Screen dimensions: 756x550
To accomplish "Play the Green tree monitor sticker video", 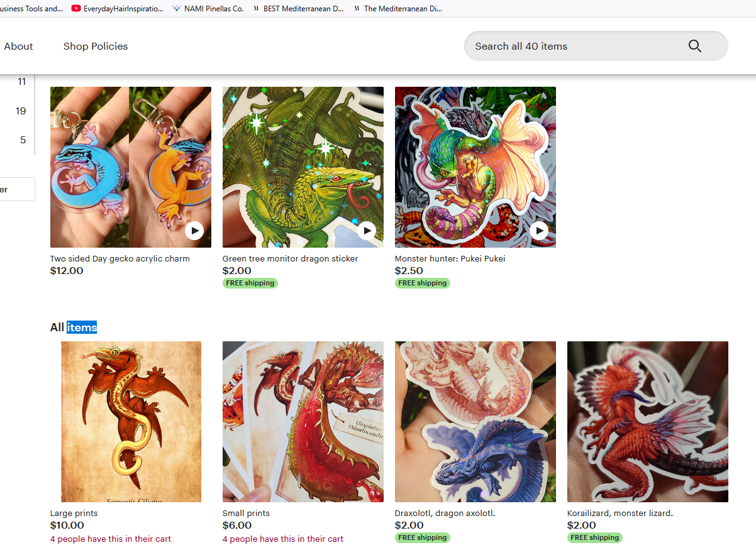I will coord(367,231).
